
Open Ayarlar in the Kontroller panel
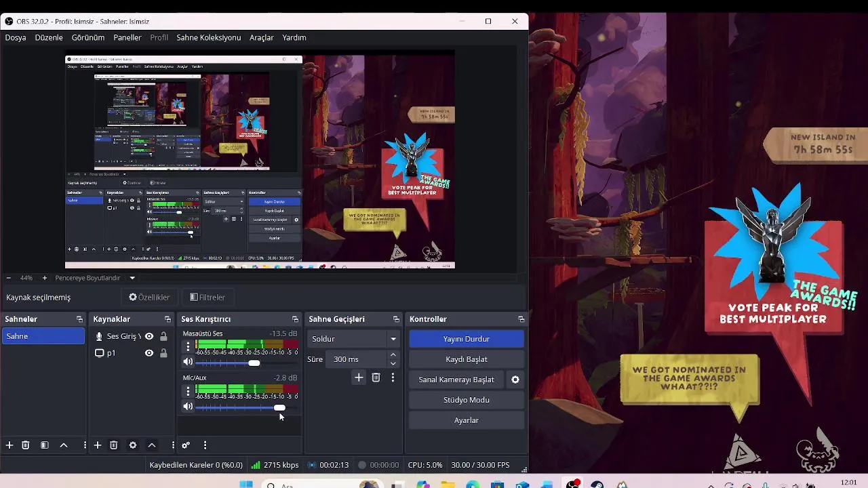(x=467, y=420)
